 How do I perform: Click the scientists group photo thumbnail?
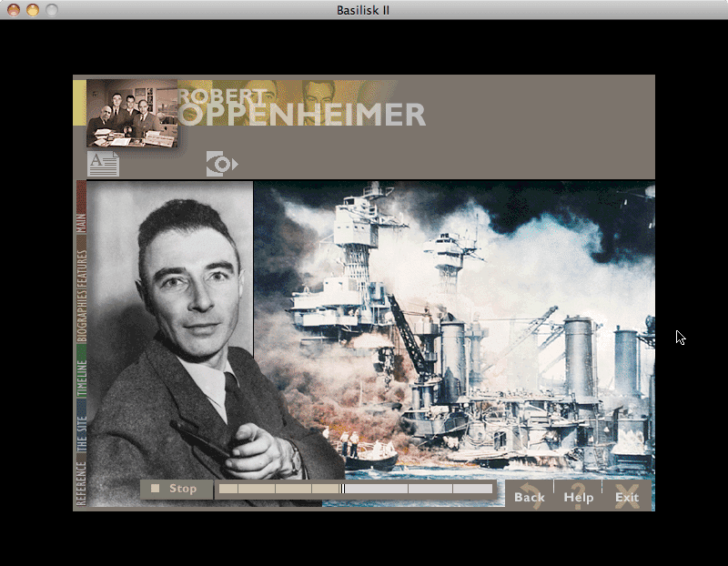pyautogui.click(x=131, y=113)
